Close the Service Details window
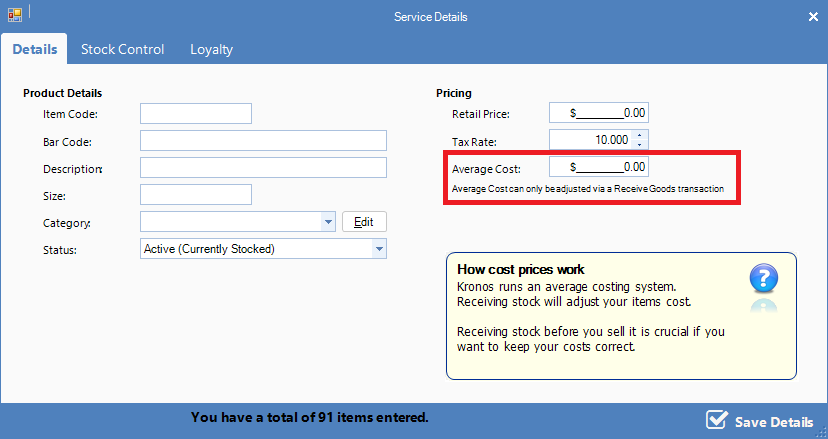 pyautogui.click(x=811, y=16)
